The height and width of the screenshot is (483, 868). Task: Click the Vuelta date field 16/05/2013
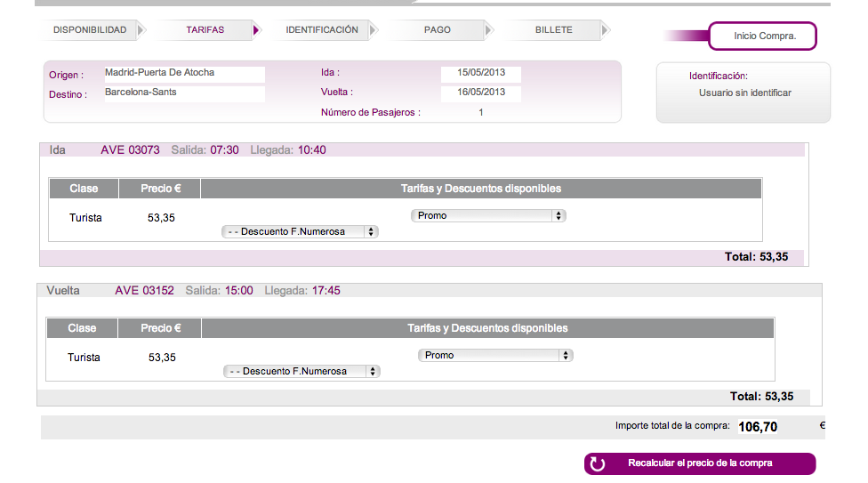[x=480, y=93]
